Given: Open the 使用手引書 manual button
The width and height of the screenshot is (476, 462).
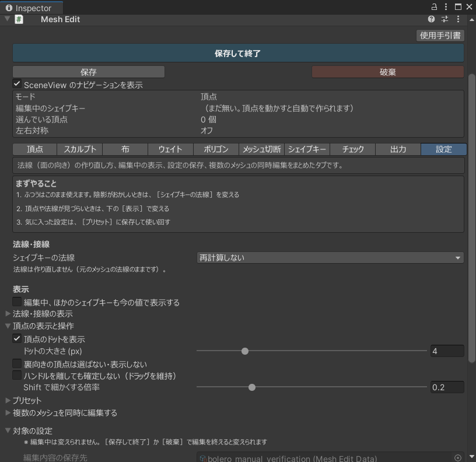Looking at the screenshot, I should [x=440, y=36].
